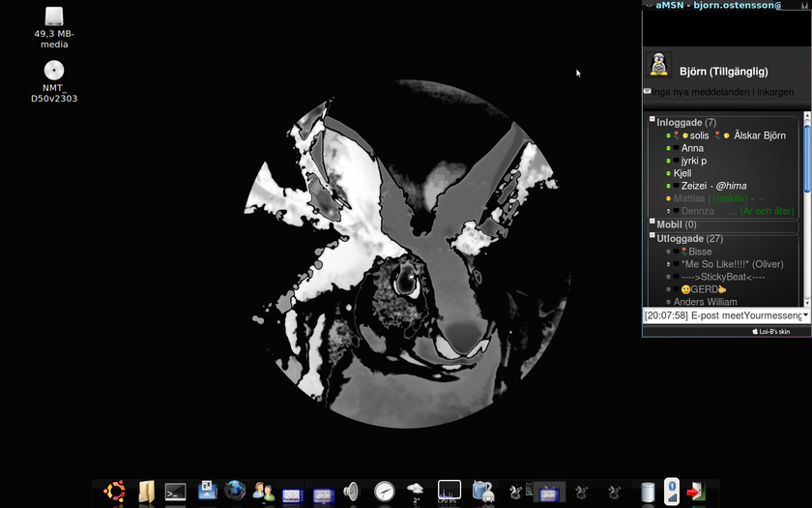Viewport: 812px width, 508px height.
Task: Click the Bluetooth signal applet in dock
Action: click(x=672, y=492)
